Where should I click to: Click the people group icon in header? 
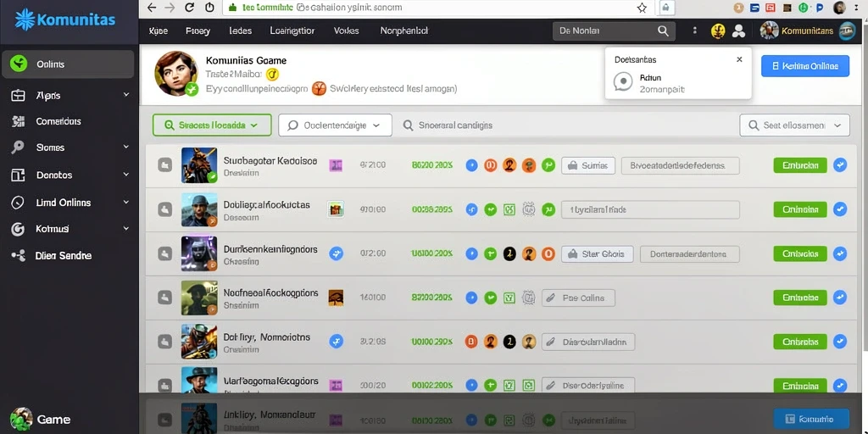click(x=738, y=31)
